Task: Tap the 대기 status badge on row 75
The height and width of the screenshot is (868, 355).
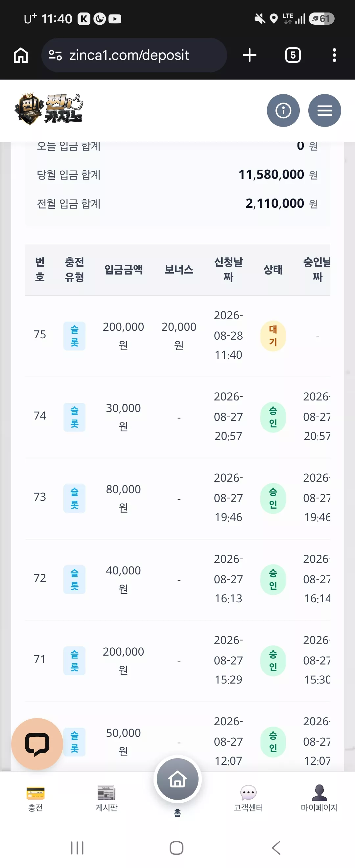Action: point(273,336)
